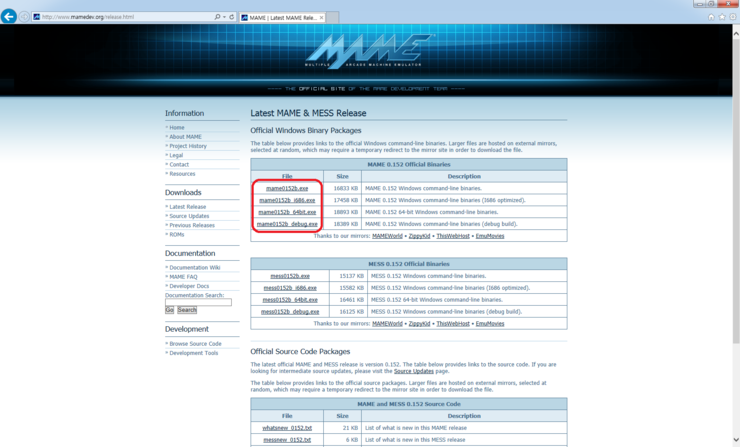Image resolution: width=740 pixels, height=447 pixels.
Task: Close the MAME Latest Release tab
Action: click(x=321, y=17)
